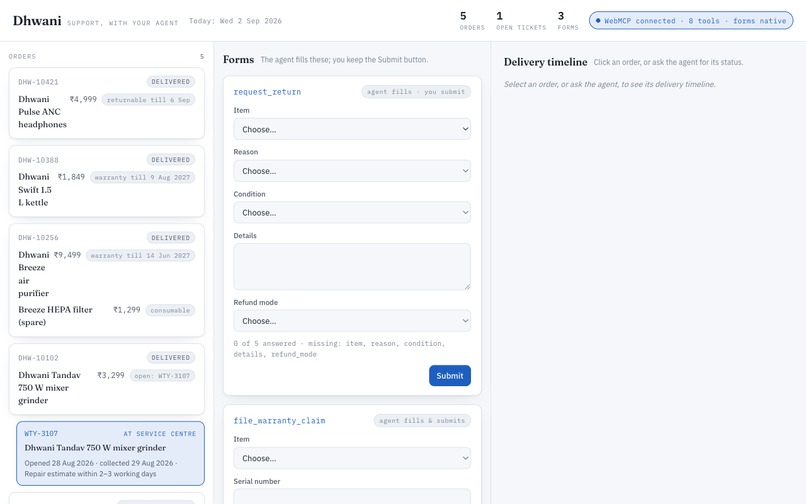
Task: Select order DHW-10421 Pulse ANC headphones
Action: pyautogui.click(x=106, y=103)
